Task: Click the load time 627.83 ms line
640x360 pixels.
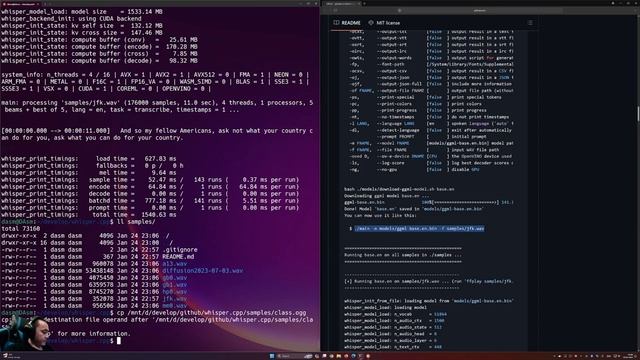Action: point(89,158)
